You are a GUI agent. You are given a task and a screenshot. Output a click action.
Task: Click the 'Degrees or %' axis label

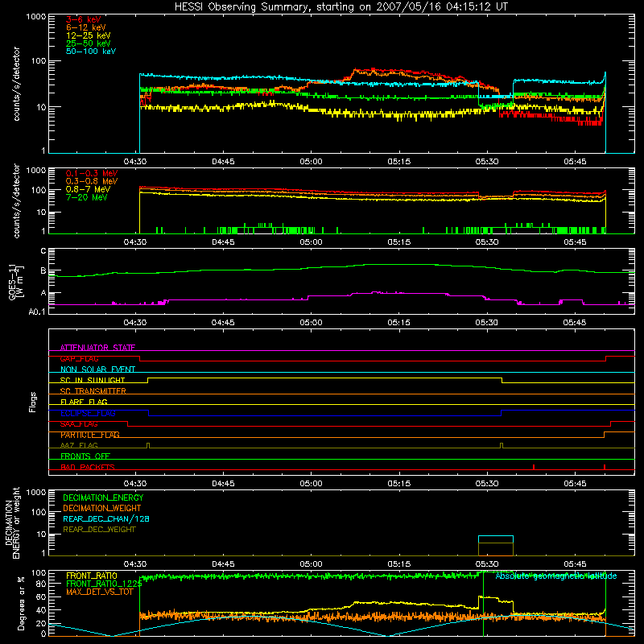click(x=21, y=603)
